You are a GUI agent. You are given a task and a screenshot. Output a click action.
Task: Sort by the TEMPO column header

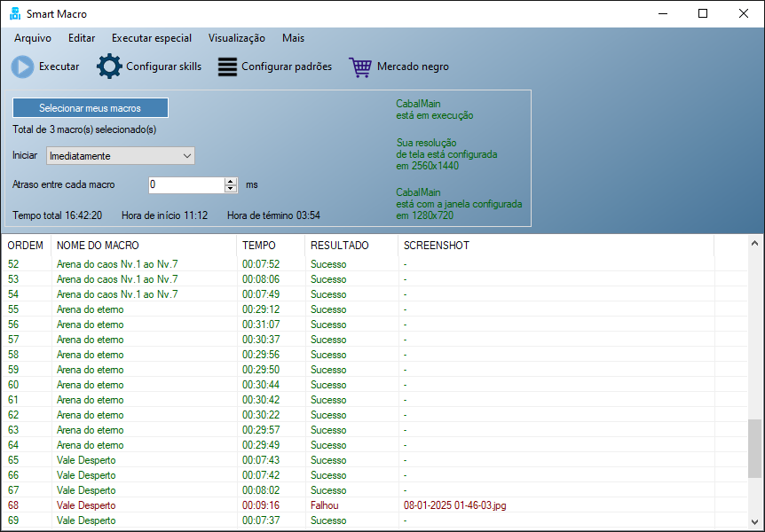pyautogui.click(x=259, y=246)
